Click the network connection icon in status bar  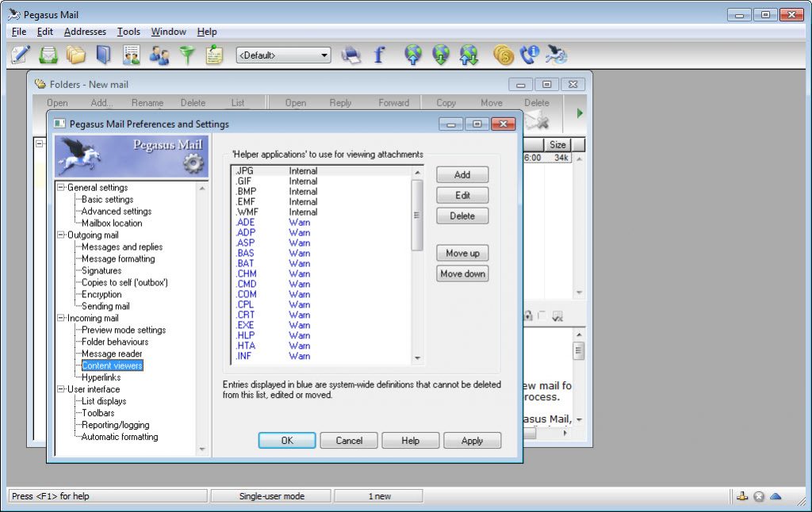(x=742, y=496)
